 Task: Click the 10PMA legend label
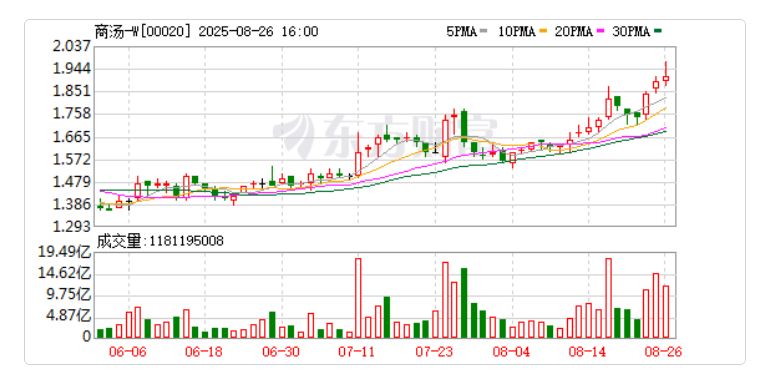(x=516, y=32)
